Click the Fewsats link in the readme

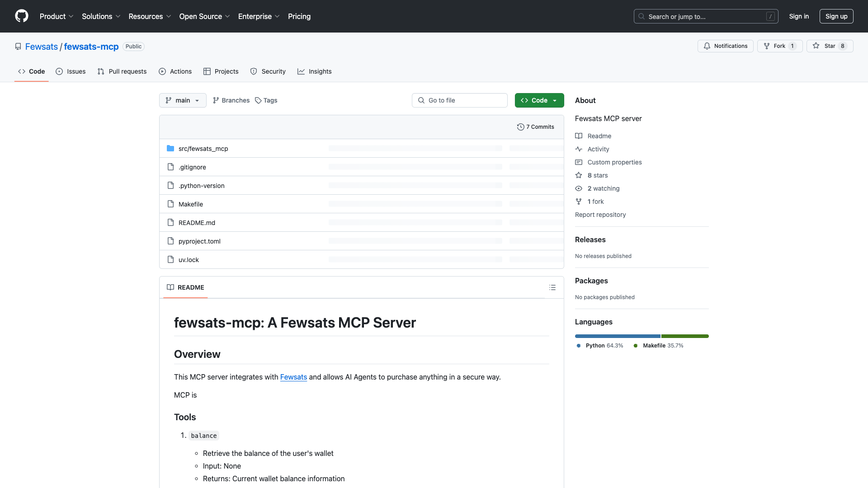point(293,377)
